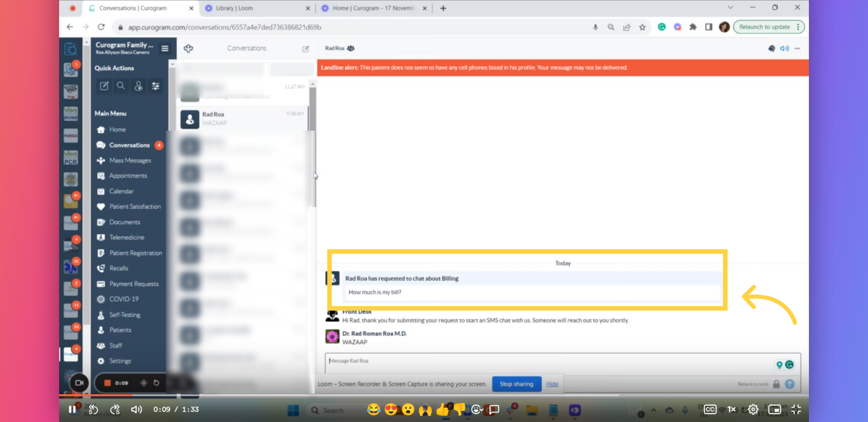The width and height of the screenshot is (868, 422).
Task: React with the thumbs up emoji
Action: (x=442, y=410)
